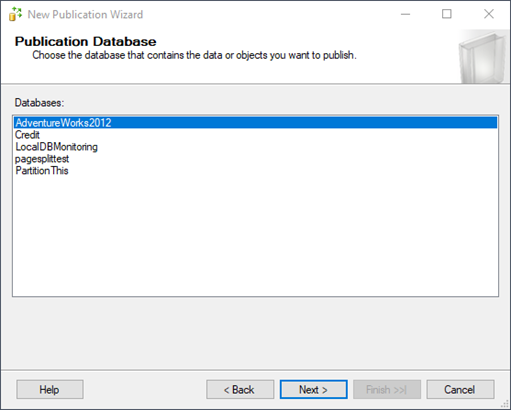Cancel the New Publication Wizard
Image resolution: width=511 pixels, height=410 pixels.
point(460,389)
